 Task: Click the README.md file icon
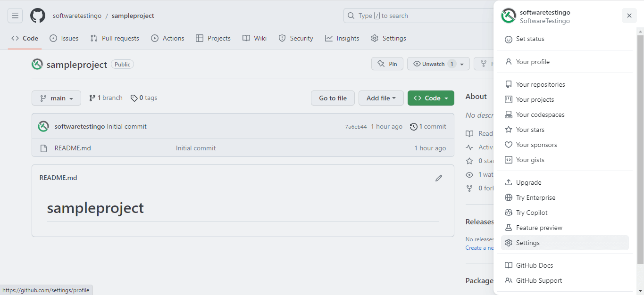[43, 148]
